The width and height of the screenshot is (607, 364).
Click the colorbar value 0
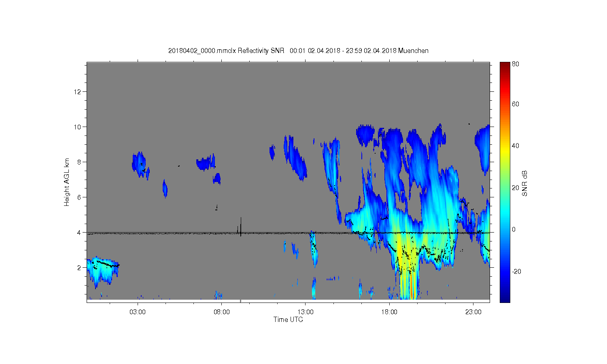coord(514,229)
